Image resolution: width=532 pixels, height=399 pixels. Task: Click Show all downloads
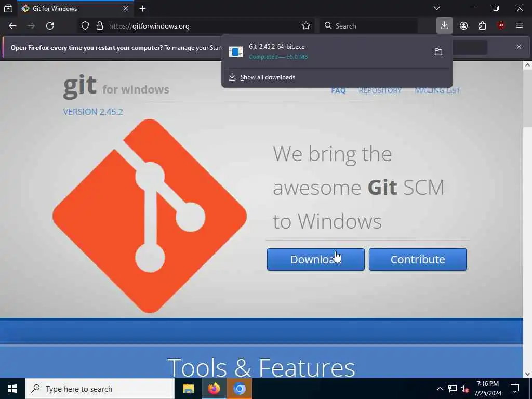pos(268,77)
